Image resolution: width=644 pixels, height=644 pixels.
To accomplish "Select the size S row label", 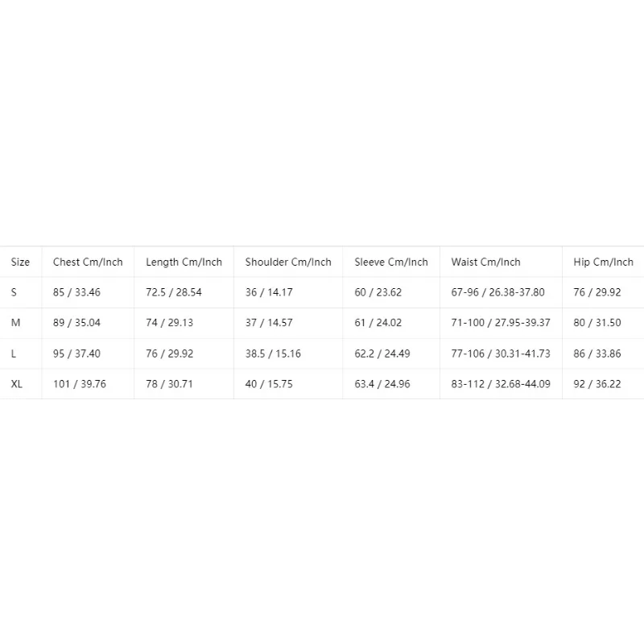I will (14, 292).
